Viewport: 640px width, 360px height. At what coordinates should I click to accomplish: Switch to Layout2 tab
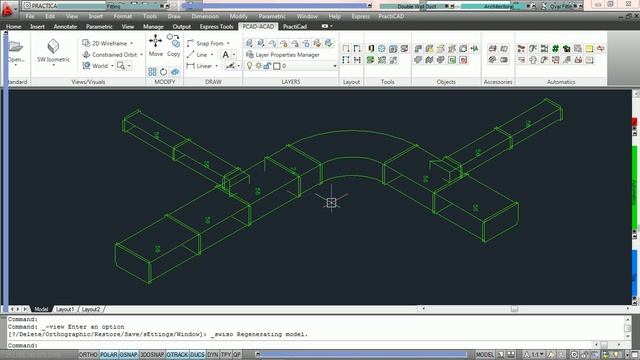pyautogui.click(x=91, y=309)
